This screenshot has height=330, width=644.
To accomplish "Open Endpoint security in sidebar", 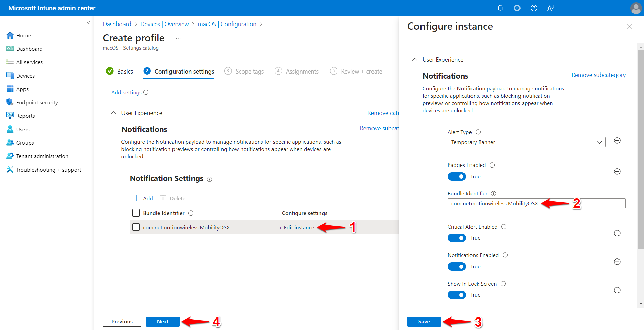I will coord(37,102).
